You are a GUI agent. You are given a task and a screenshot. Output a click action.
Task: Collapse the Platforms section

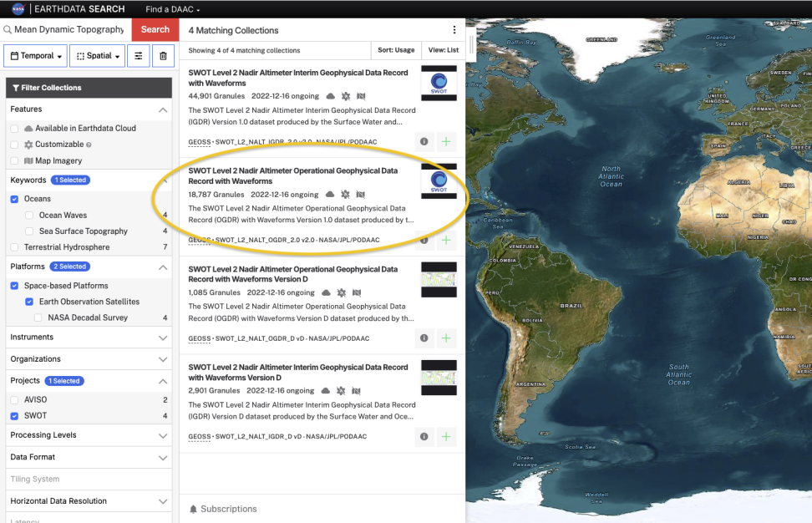(163, 267)
